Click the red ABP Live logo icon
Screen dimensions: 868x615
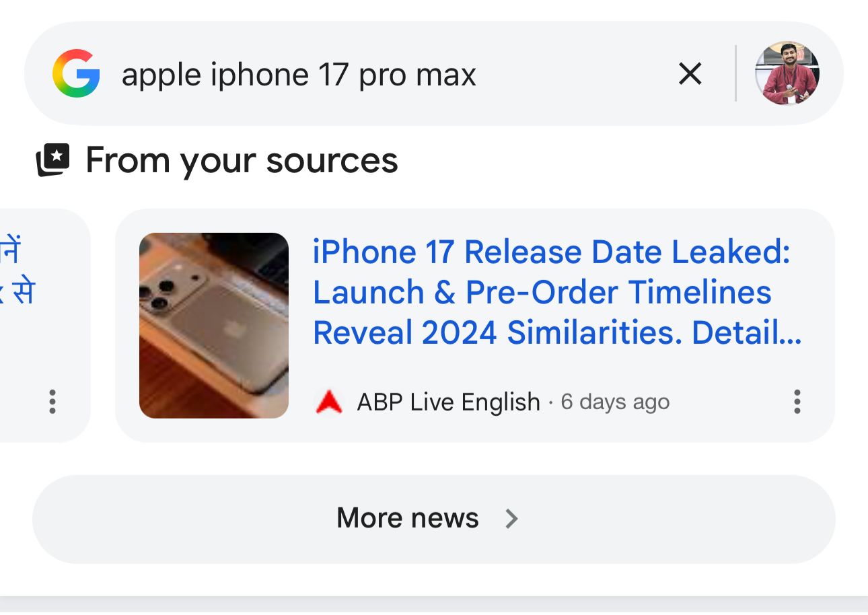point(329,402)
